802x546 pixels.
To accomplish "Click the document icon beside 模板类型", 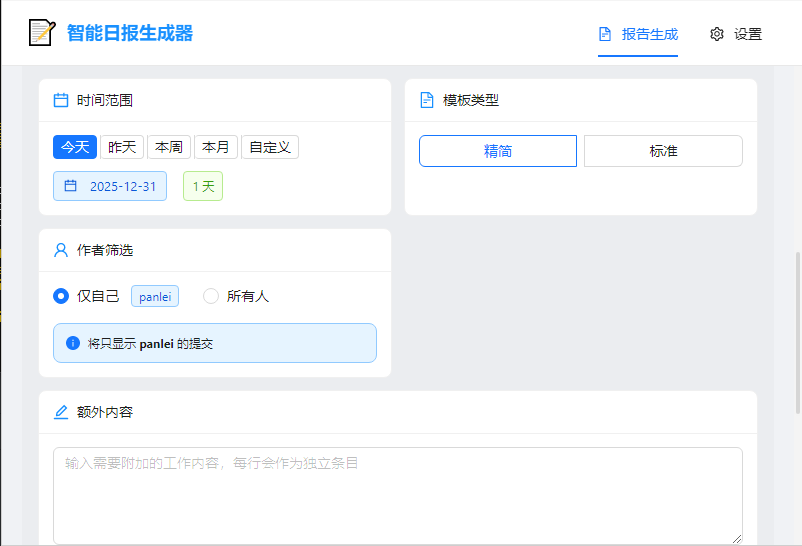I will click(427, 100).
